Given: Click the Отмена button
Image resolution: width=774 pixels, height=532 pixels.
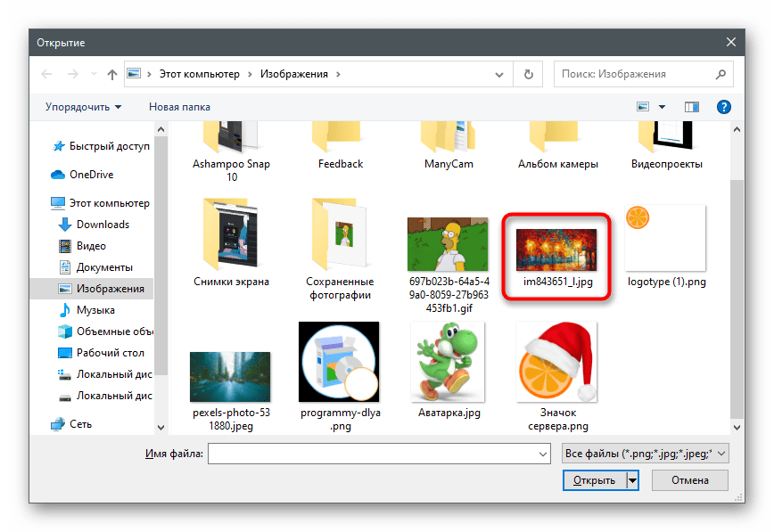Looking at the screenshot, I should (689, 480).
